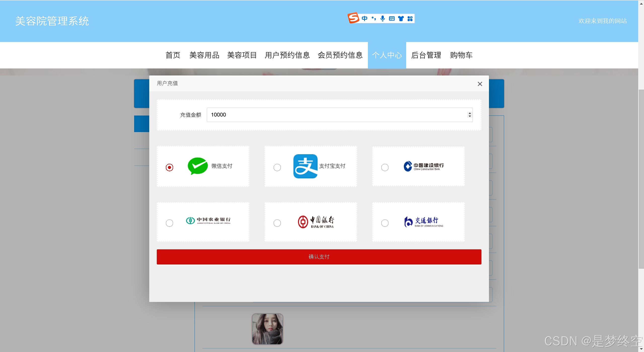Click the Sogou input microphone icon
Image resolution: width=644 pixels, height=352 pixels.
coord(383,18)
